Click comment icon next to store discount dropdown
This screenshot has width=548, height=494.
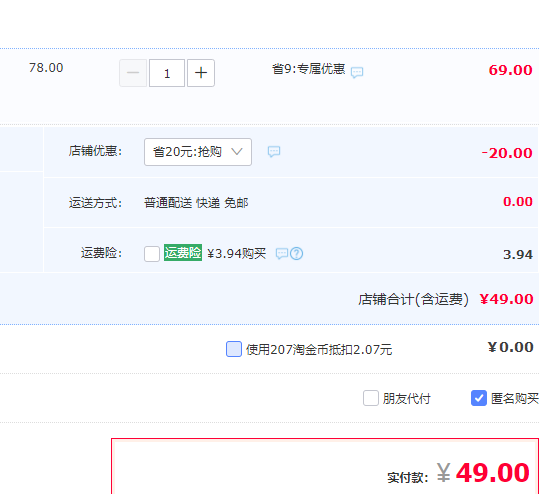point(274,152)
